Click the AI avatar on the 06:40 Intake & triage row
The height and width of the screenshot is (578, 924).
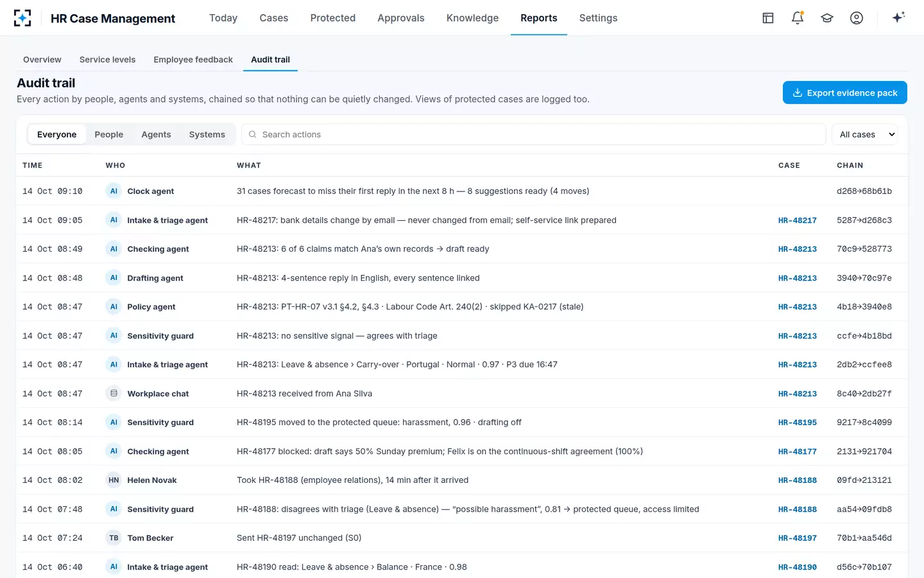(x=114, y=566)
